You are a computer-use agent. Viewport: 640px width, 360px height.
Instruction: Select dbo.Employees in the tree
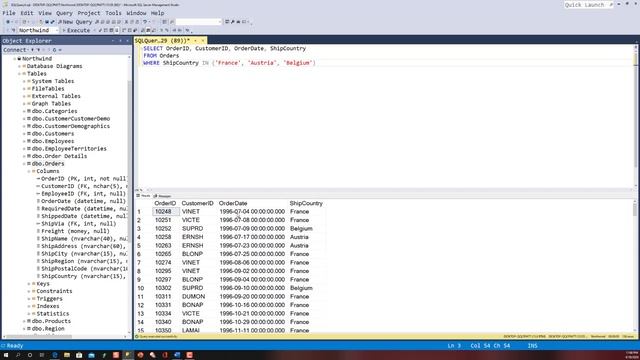(53, 141)
